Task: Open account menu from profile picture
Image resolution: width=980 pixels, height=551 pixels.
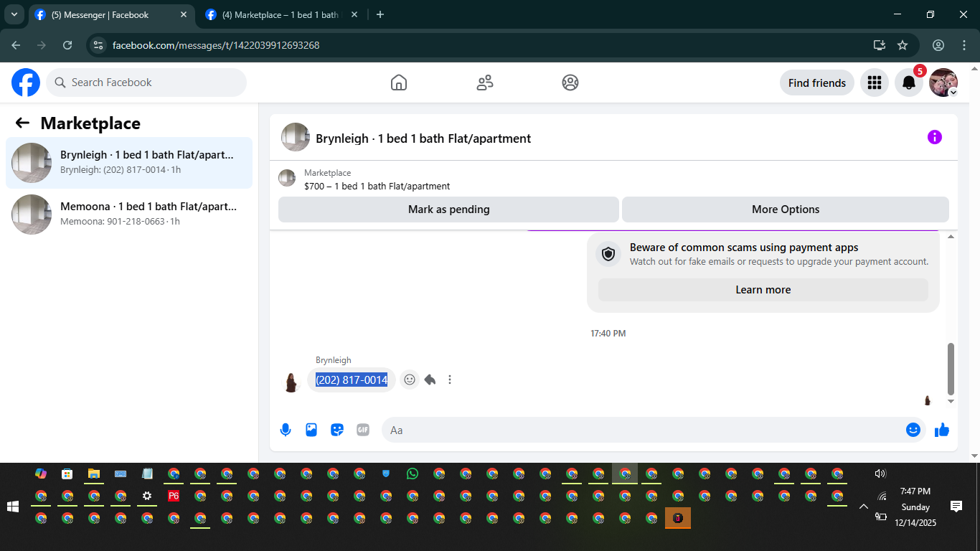Action: pyautogui.click(x=943, y=83)
